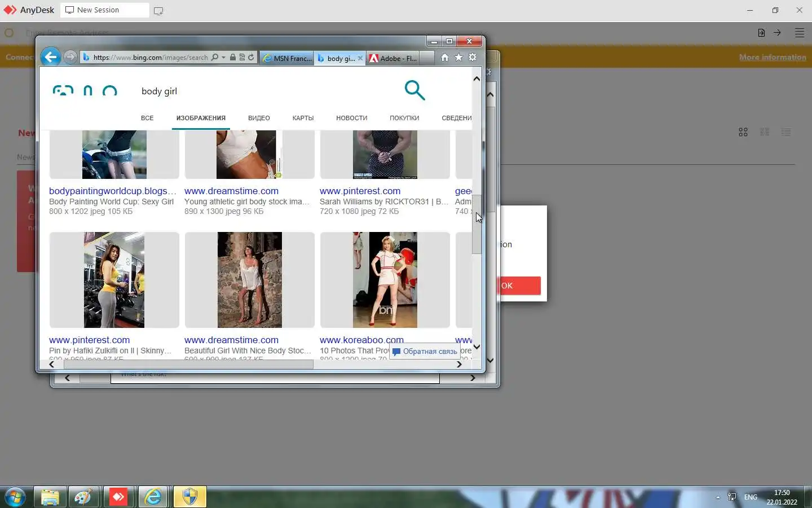Open the Paint app from the taskbar
Viewport: 812px width, 508px height.
point(84,497)
